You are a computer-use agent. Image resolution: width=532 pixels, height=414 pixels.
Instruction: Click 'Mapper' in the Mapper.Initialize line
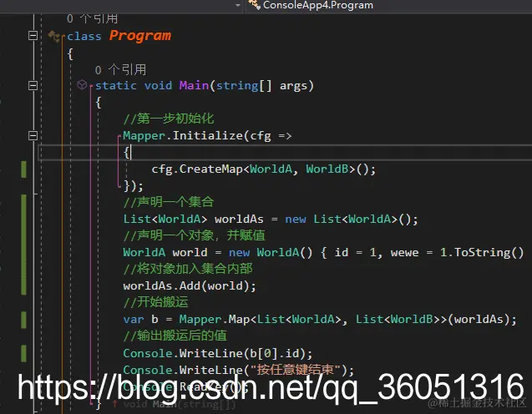(144, 135)
